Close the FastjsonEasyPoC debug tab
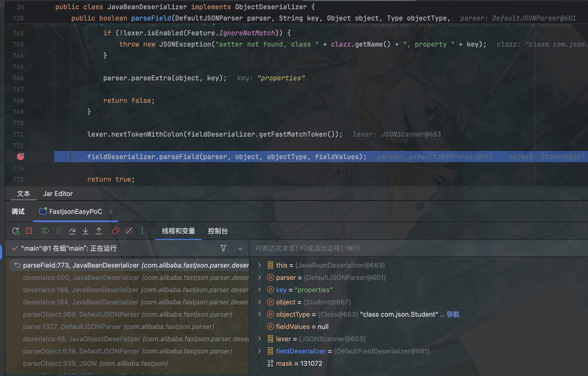Viewport: 588px width, 376px height. click(x=111, y=212)
